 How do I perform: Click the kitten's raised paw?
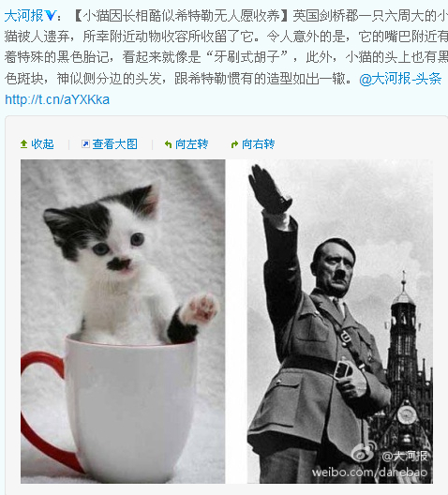pyautogui.click(x=202, y=309)
